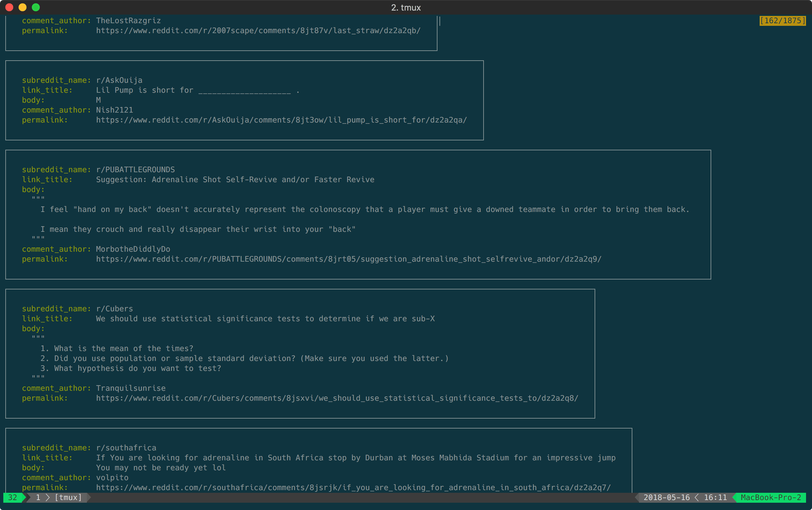The image size is (812, 510).
Task: Open the Cubers statistical significance permalink
Action: pos(337,398)
